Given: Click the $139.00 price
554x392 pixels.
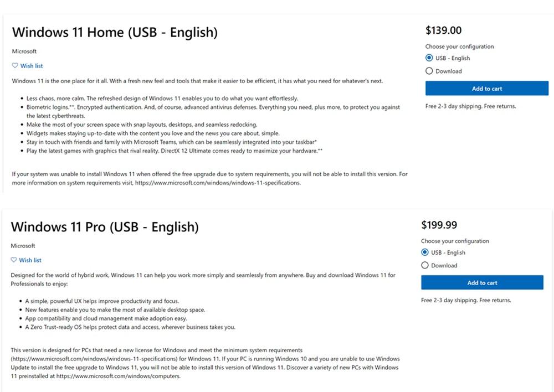Looking at the screenshot, I should [x=443, y=30].
